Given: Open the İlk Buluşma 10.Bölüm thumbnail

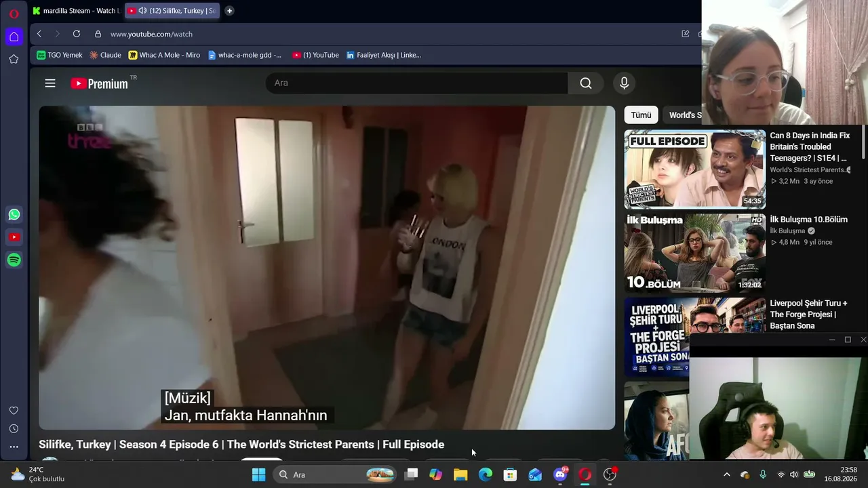Looking at the screenshot, I should [x=695, y=253].
